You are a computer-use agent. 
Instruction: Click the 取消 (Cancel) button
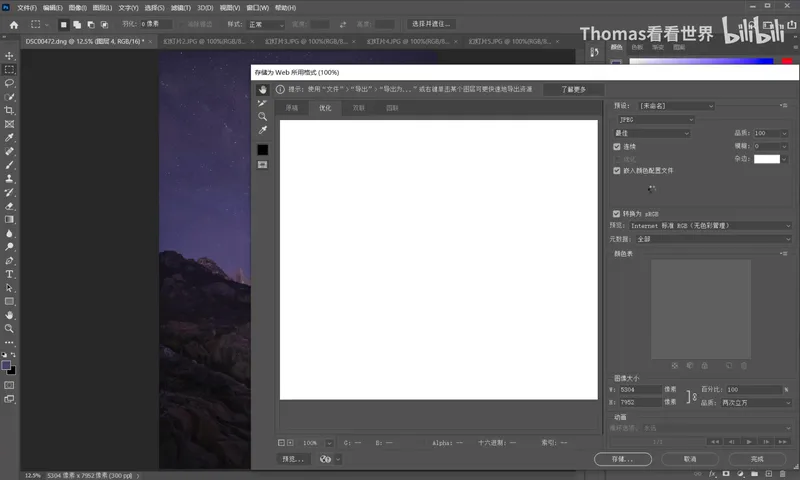coord(690,459)
